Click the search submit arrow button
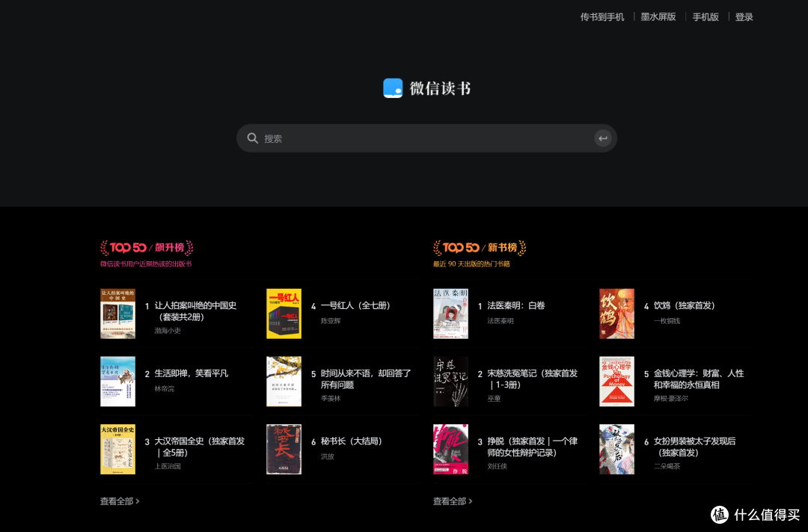 click(x=602, y=138)
